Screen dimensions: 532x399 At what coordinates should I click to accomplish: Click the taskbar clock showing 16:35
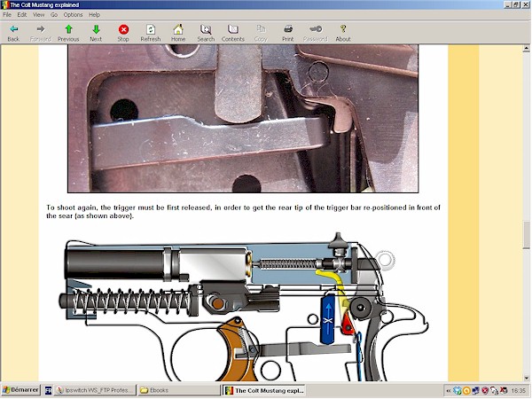point(519,391)
